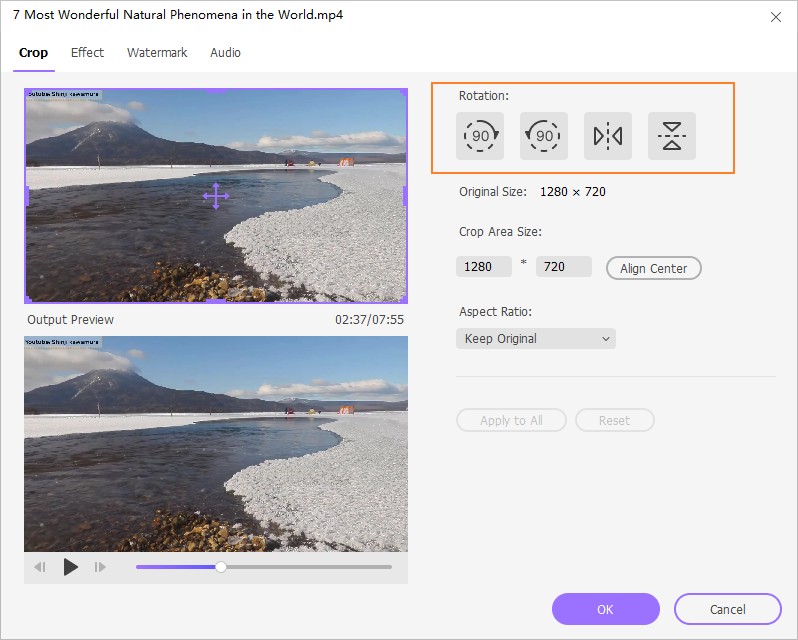
Task: Close the video edit dialog
Action: (x=776, y=17)
